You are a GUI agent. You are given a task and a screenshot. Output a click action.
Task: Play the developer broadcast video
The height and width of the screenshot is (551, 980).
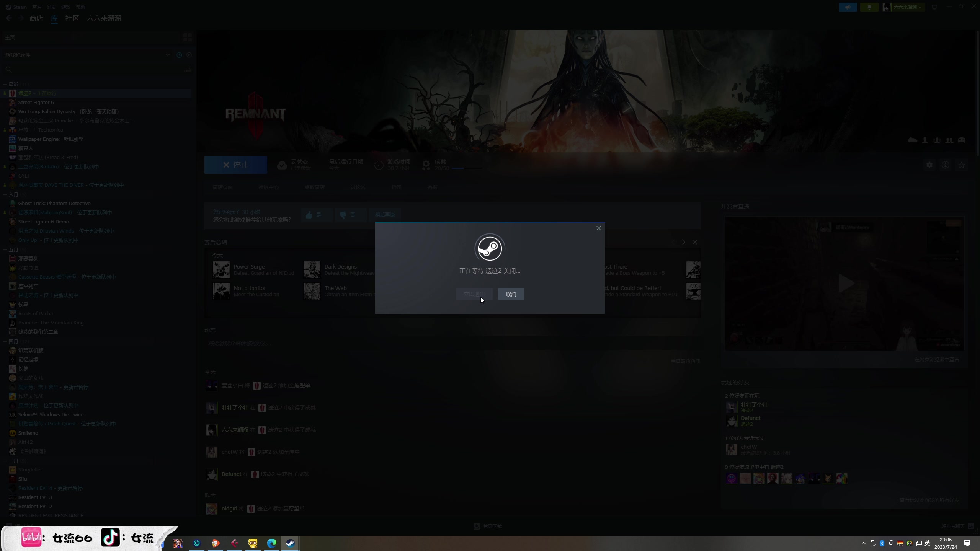845,284
